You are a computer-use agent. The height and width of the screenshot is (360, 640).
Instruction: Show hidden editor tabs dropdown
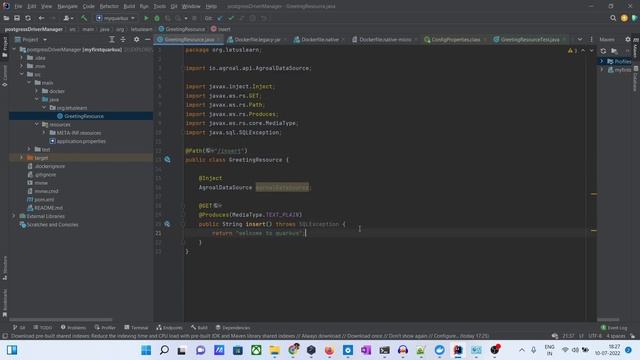(580, 40)
